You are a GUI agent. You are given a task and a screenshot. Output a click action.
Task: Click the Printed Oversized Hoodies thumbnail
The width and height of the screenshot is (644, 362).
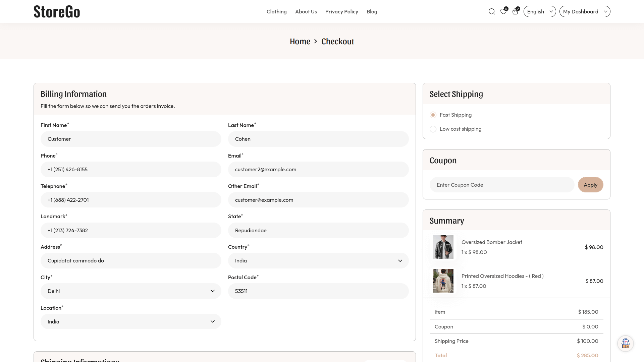pyautogui.click(x=443, y=281)
